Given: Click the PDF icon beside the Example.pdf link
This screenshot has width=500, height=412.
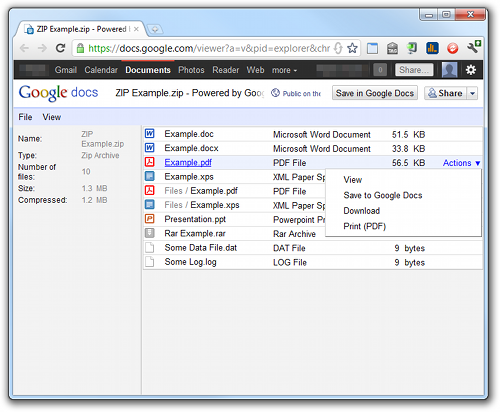Looking at the screenshot, I should tap(150, 162).
